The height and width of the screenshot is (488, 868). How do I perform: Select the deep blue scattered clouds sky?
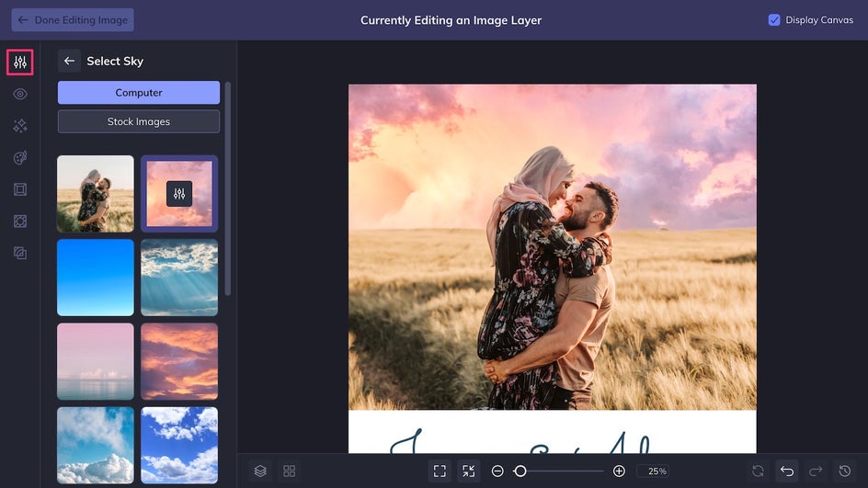(x=179, y=446)
